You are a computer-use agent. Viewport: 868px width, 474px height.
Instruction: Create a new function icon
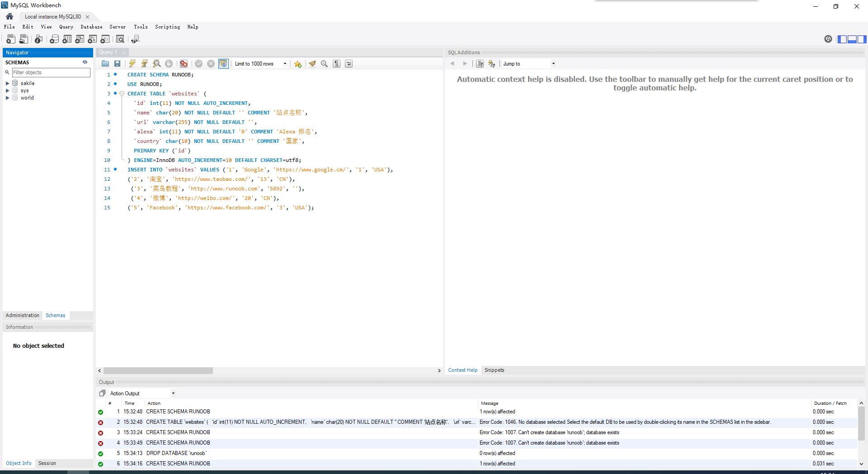105,39
